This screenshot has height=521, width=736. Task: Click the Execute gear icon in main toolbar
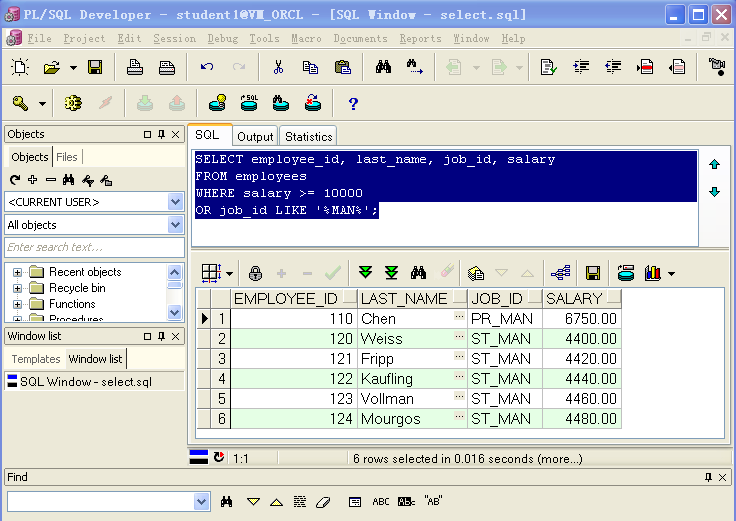click(72, 103)
